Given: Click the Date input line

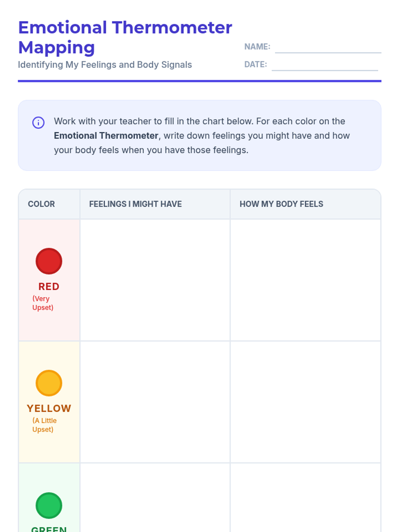Looking at the screenshot, I should pyautogui.click(x=325, y=66).
